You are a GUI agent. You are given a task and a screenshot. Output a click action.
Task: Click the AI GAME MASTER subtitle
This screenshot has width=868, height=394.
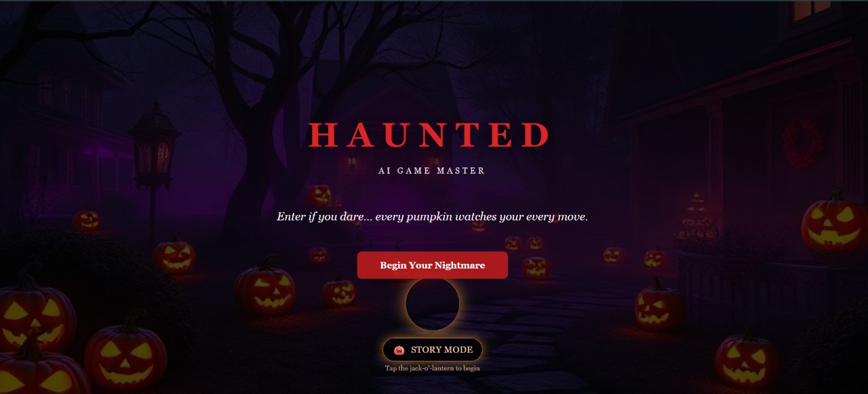click(x=432, y=171)
